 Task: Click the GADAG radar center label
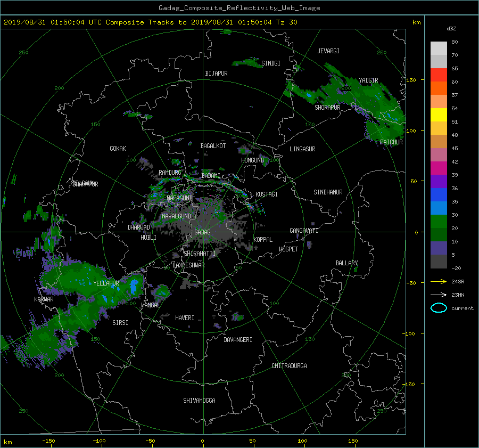click(x=203, y=232)
